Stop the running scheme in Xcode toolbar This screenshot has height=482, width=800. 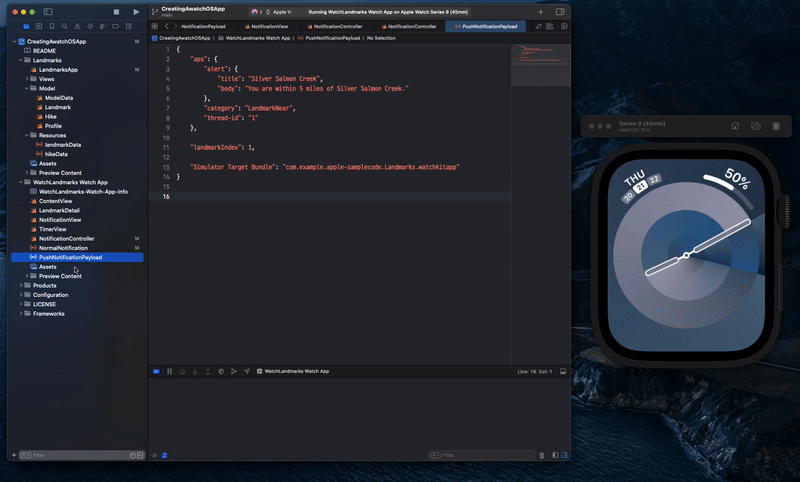pos(116,12)
